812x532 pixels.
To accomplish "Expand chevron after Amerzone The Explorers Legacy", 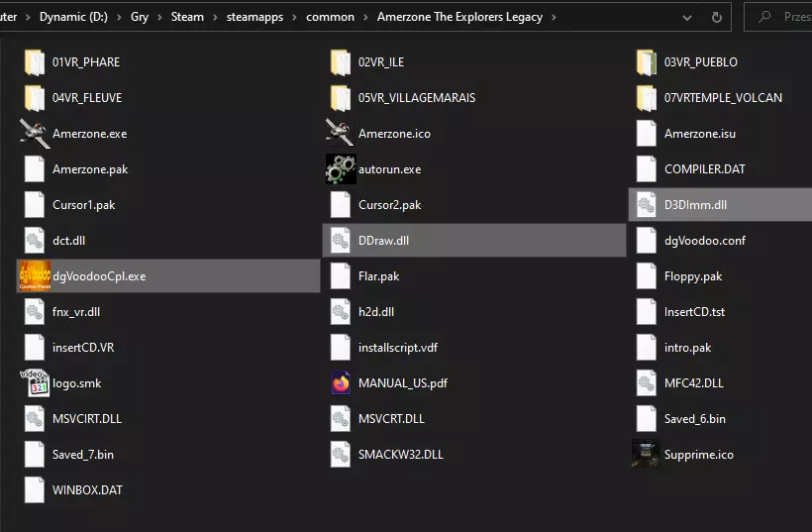I will [554, 17].
